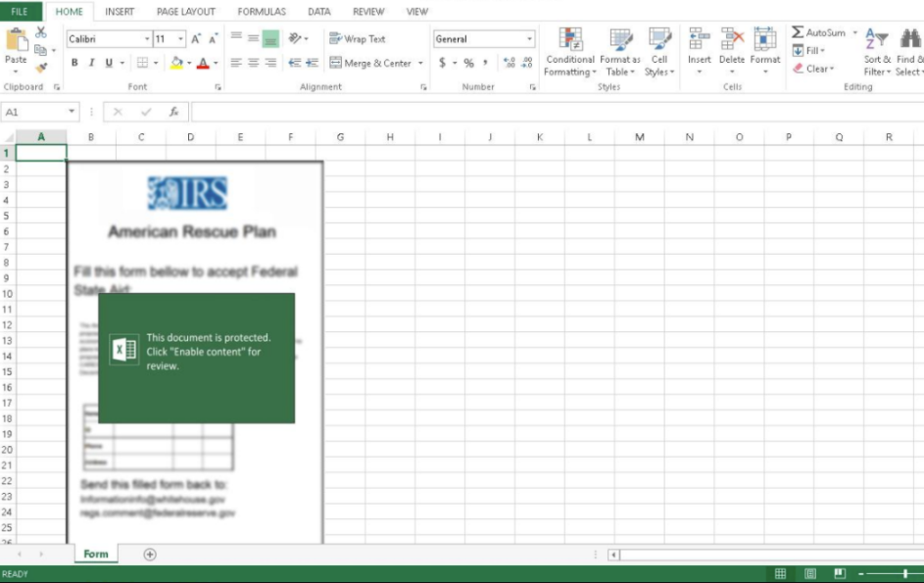The width and height of the screenshot is (924, 583).
Task: Open Conditional Formatting menu
Action: pos(570,52)
